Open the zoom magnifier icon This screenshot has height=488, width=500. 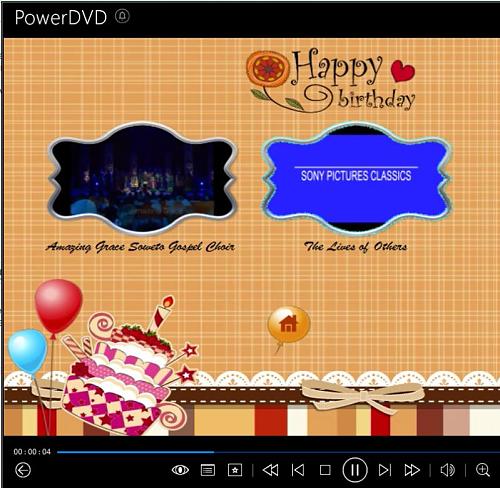[x=483, y=470]
